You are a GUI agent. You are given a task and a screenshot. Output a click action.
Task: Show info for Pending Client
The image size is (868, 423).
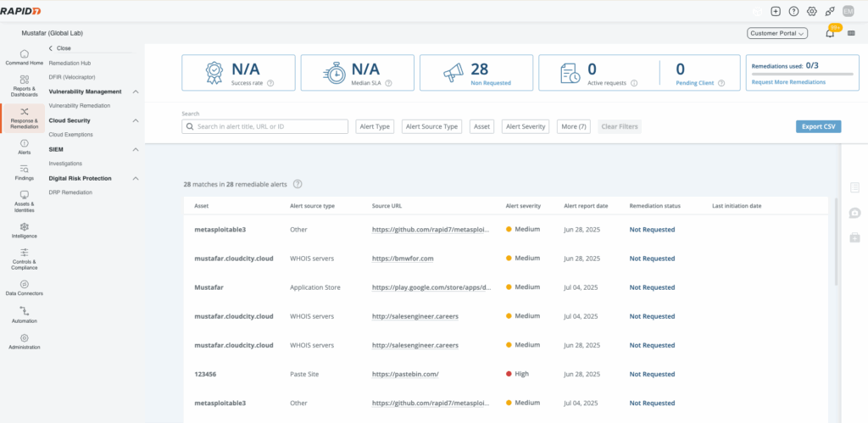[721, 83]
